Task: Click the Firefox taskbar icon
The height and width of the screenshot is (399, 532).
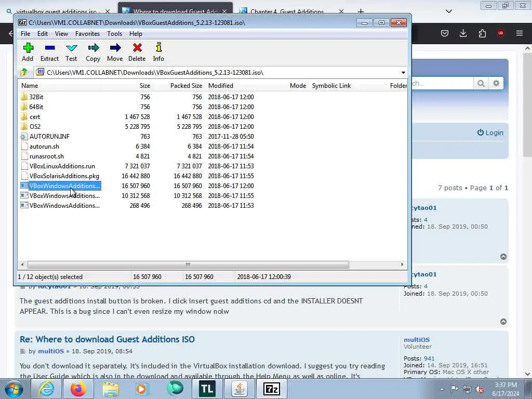Action: pyautogui.click(x=78, y=389)
